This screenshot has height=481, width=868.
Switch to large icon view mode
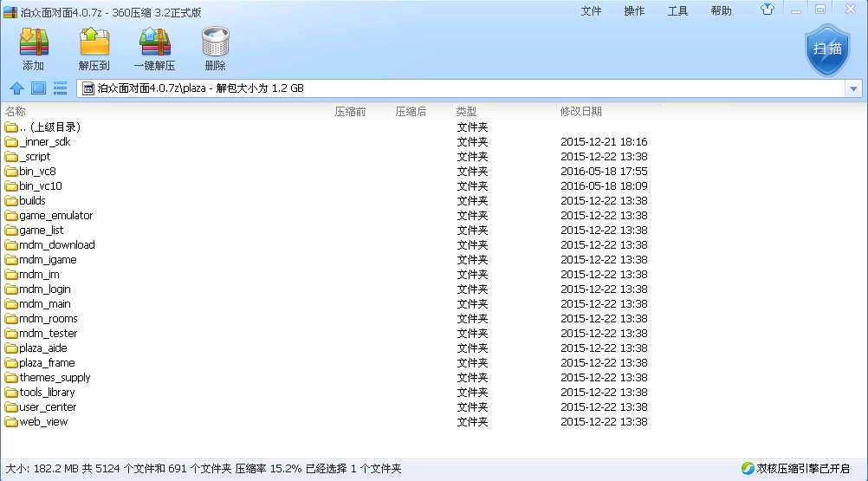pos(38,88)
